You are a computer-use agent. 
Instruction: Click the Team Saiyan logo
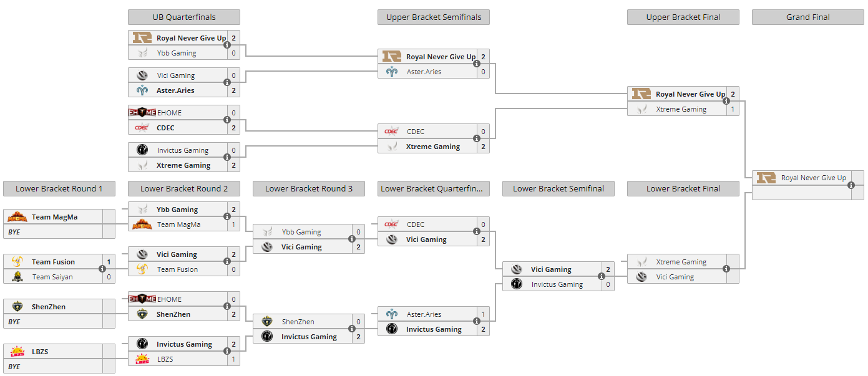point(17,277)
